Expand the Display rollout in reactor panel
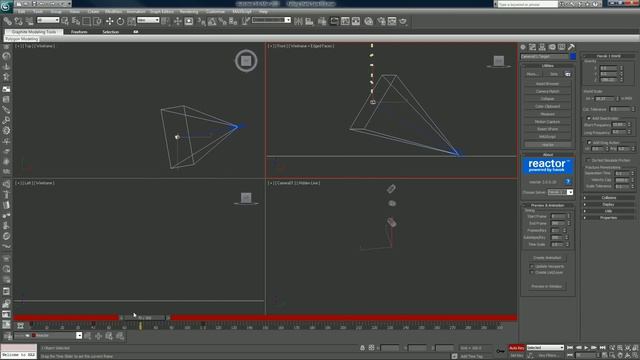640x360 pixels. [609, 204]
